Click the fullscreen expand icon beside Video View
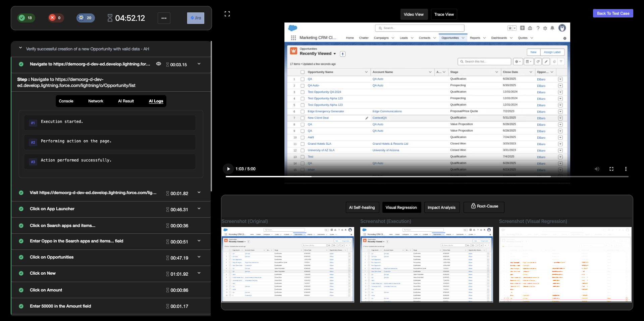 tap(227, 14)
